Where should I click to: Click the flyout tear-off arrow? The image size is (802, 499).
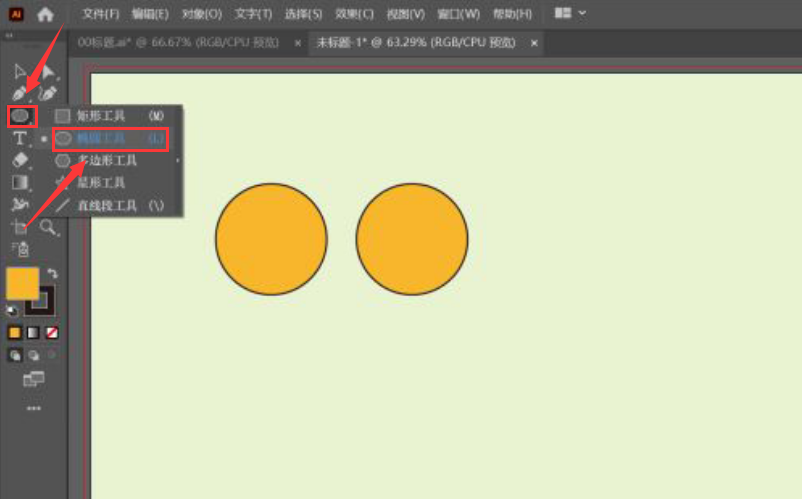tap(178, 161)
